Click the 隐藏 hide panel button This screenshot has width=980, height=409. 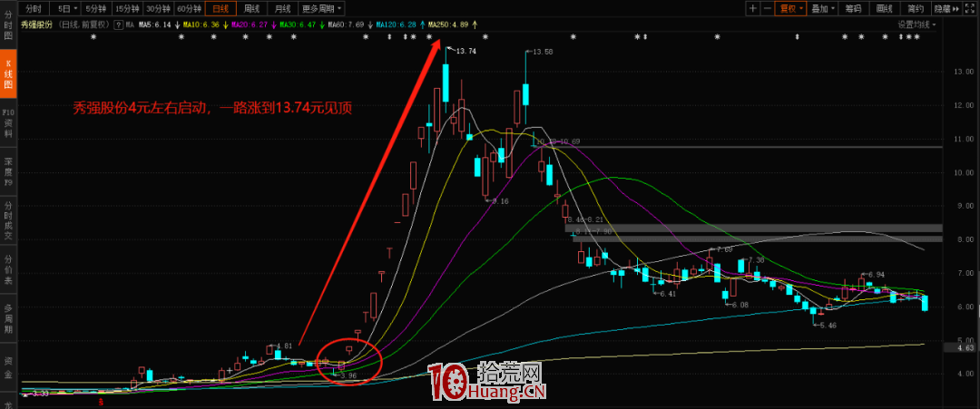tap(946, 9)
